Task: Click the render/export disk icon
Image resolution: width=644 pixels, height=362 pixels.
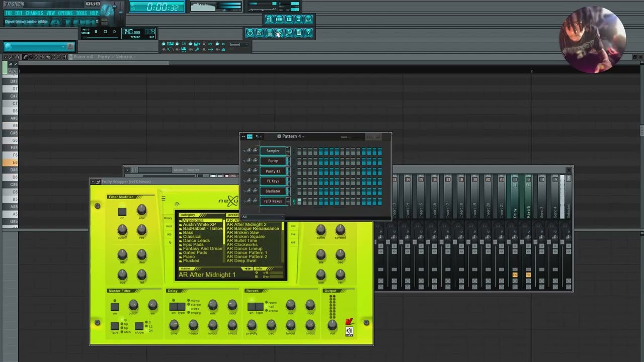Action: 269,33
